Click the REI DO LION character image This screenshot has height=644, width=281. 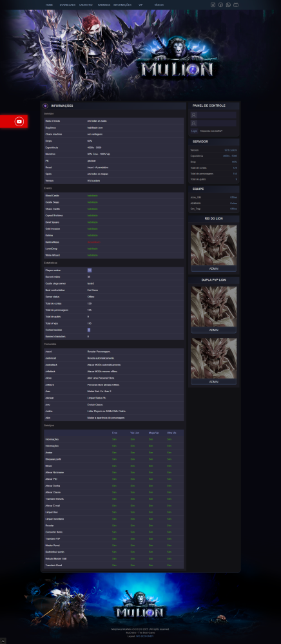[x=213, y=245]
